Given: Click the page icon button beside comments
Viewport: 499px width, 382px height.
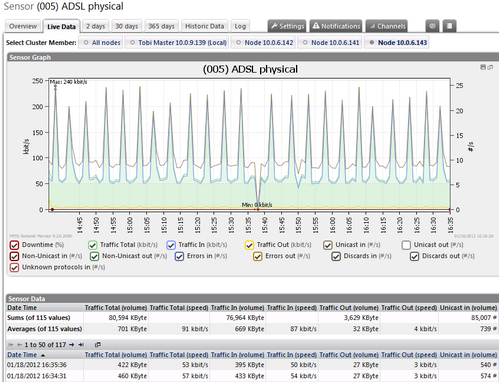Looking at the screenshot, I should point(450,26).
